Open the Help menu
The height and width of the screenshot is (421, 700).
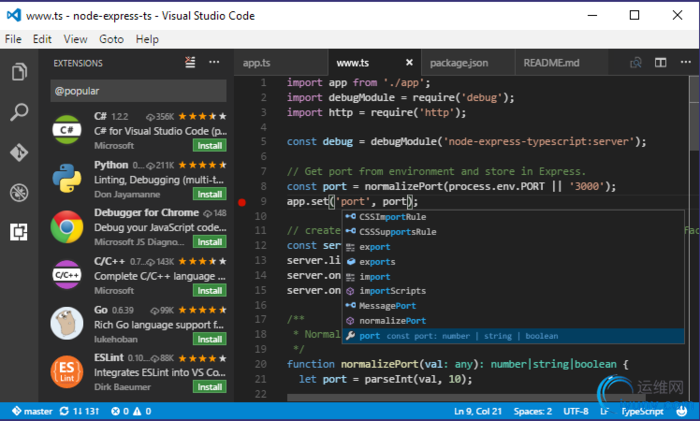click(147, 39)
